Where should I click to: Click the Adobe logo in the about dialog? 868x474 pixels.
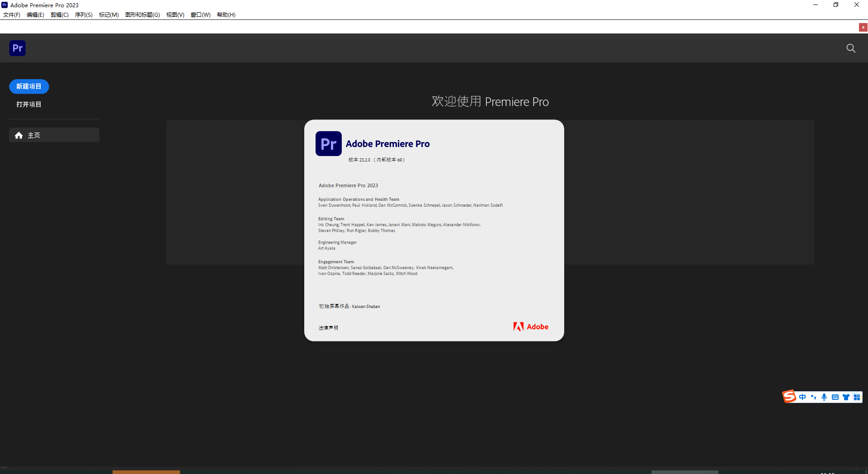click(x=530, y=327)
